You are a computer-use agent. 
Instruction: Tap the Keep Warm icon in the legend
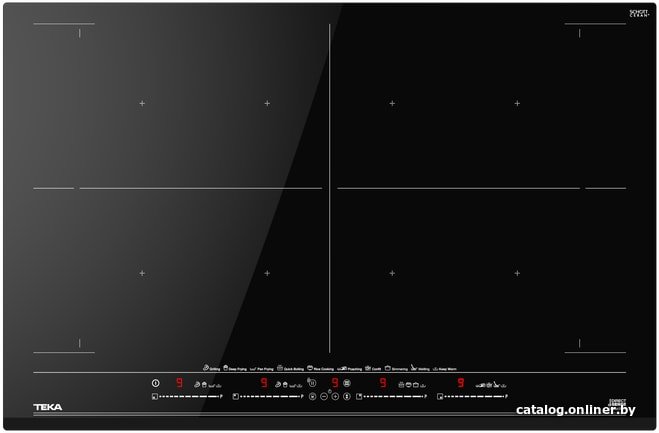pyautogui.click(x=435, y=369)
